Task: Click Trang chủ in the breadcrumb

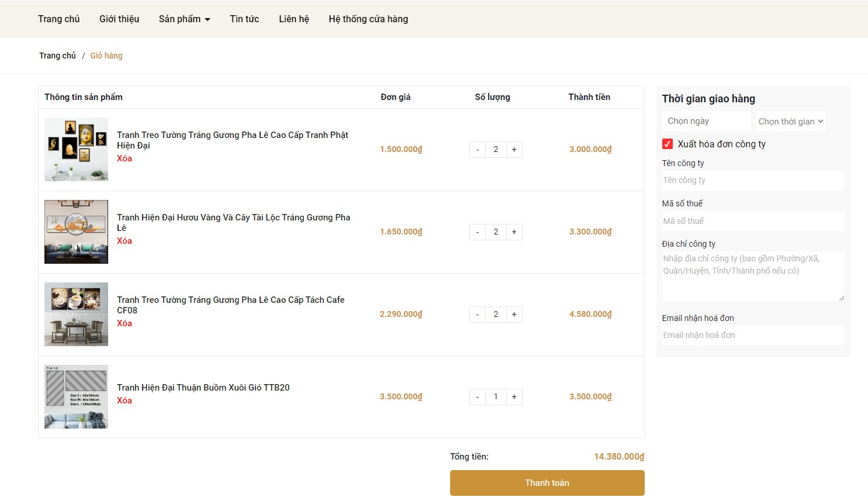Action: pyautogui.click(x=57, y=56)
